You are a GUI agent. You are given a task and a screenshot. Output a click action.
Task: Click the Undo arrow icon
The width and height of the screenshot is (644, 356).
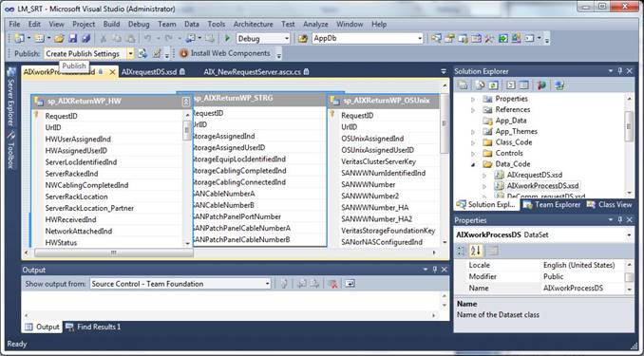[x=147, y=39]
